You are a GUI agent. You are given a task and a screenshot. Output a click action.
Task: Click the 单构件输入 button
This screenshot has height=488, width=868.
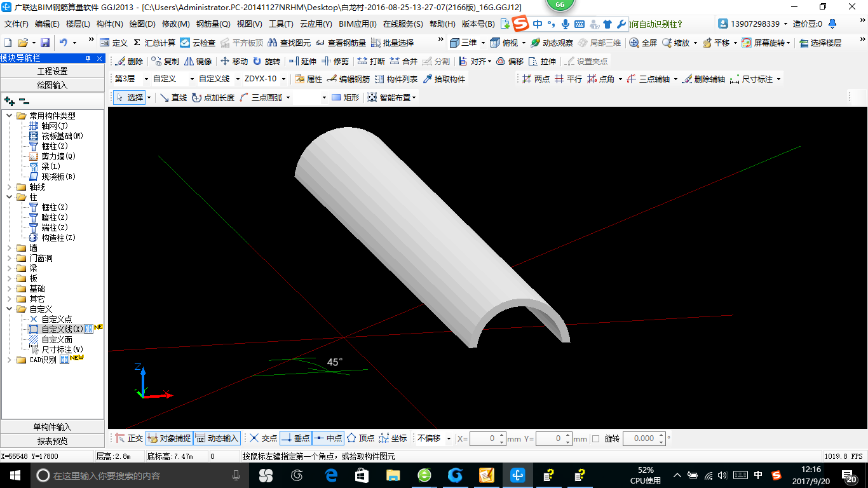(53, 427)
